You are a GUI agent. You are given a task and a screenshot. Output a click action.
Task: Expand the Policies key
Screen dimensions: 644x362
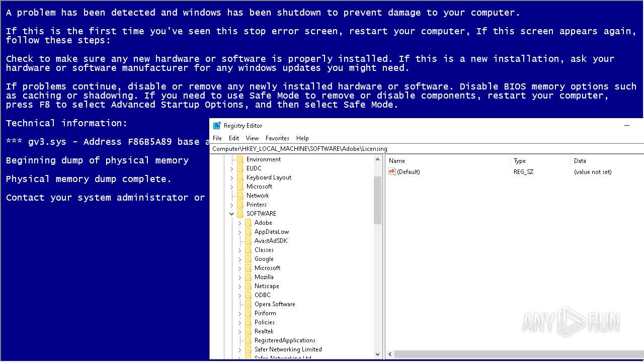240,322
